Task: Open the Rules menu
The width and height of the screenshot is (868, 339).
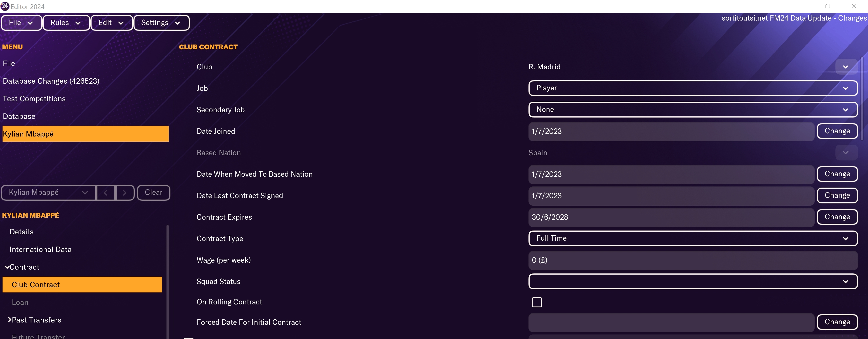Action: click(x=66, y=23)
